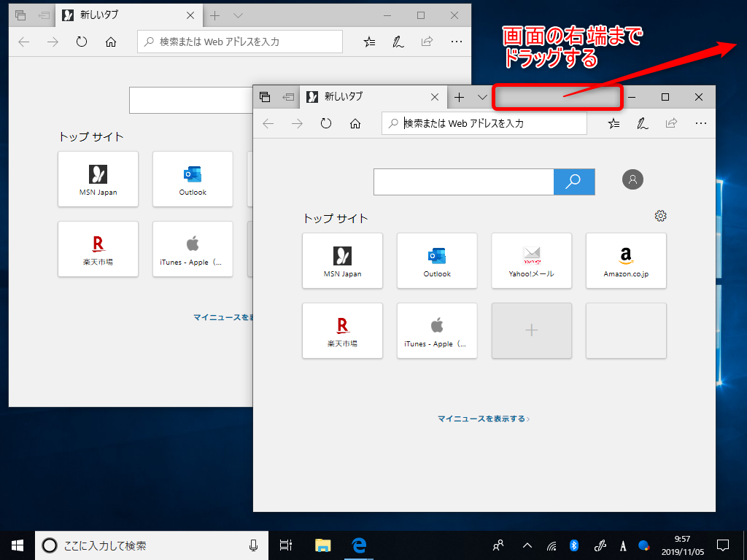Viewport: 747px width, 560px height.
Task: Click the Home icon in Edge
Action: point(355,123)
